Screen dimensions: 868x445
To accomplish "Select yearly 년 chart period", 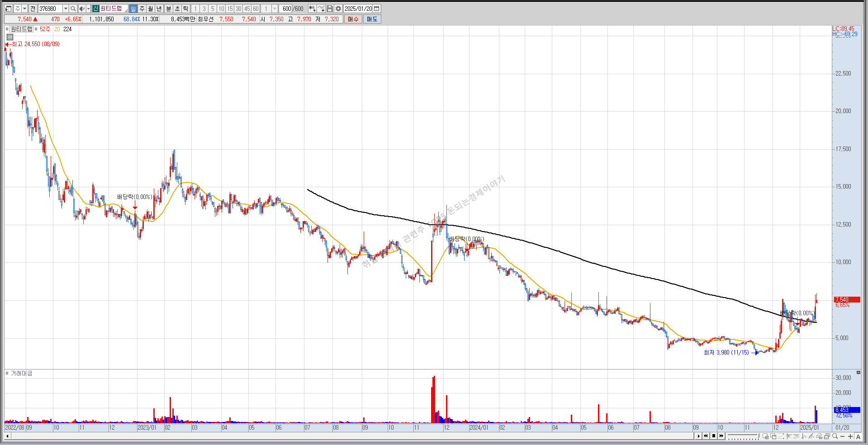I will pos(159,9).
